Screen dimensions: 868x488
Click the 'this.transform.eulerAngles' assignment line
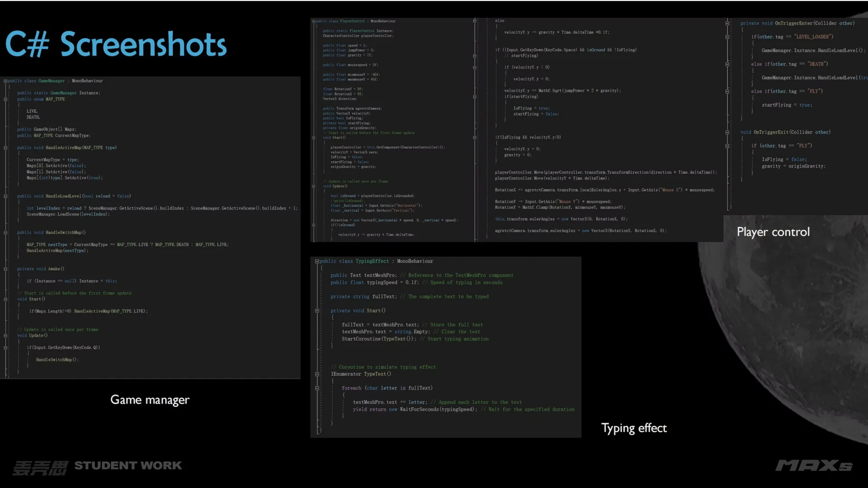pos(561,219)
